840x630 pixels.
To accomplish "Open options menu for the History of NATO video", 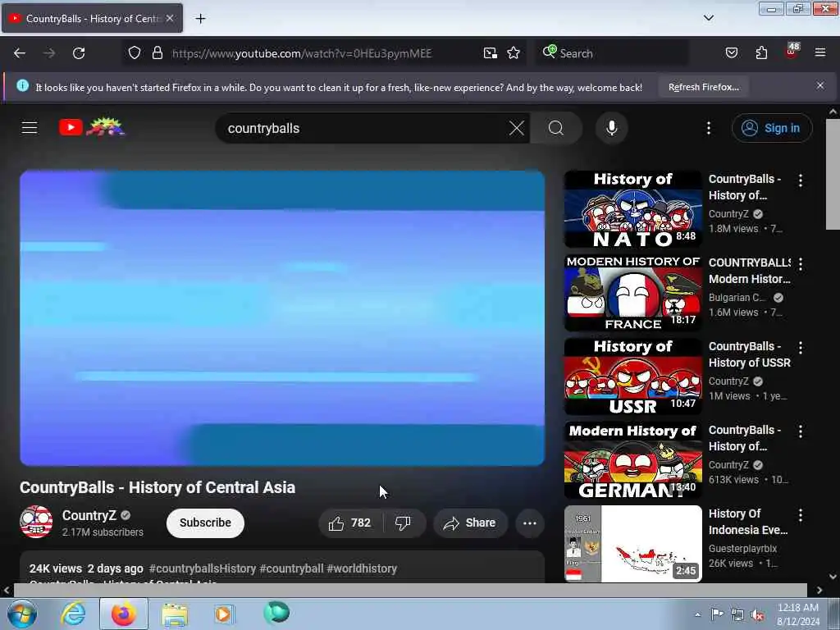I will point(801,180).
